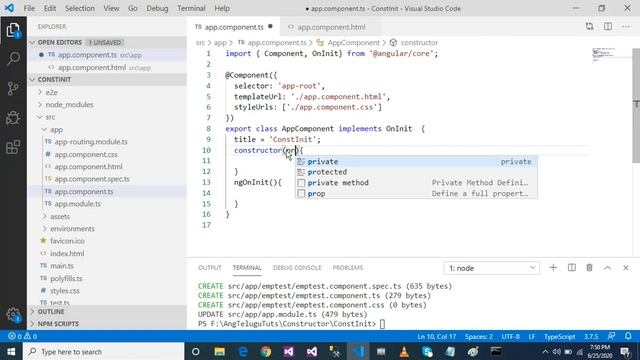Collapse the src folder
Image resolution: width=640 pixels, height=360 pixels.
click(107, 117)
